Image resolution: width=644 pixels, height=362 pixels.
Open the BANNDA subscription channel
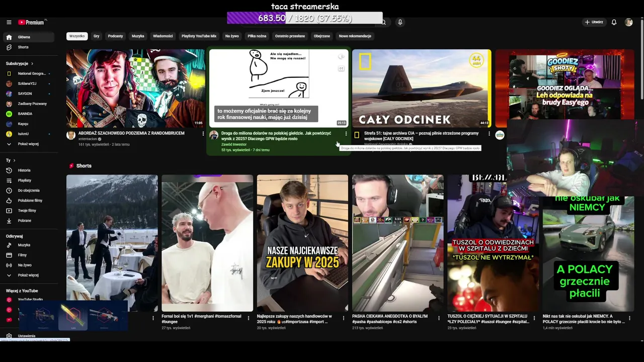30,114
